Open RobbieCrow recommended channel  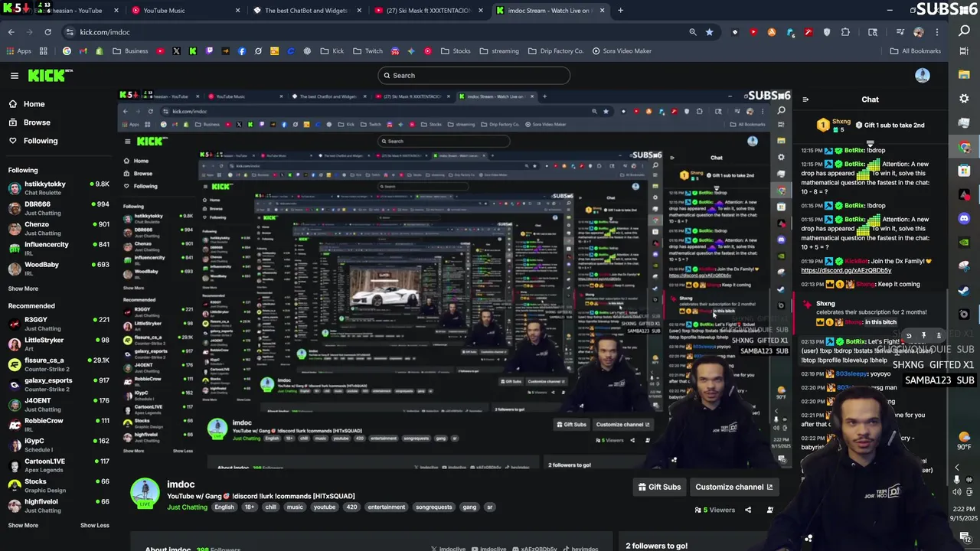(x=59, y=424)
